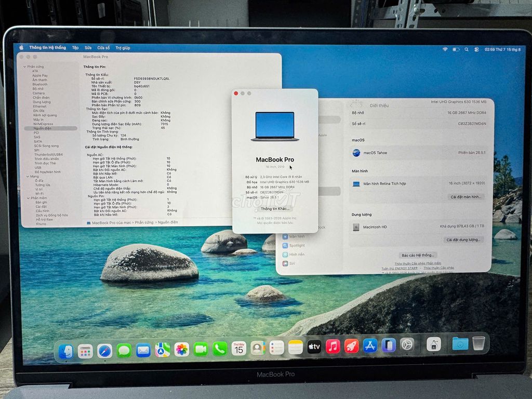Open App Store in Dock
Image resolution: width=532 pixels, height=399 pixels.
tap(370, 346)
